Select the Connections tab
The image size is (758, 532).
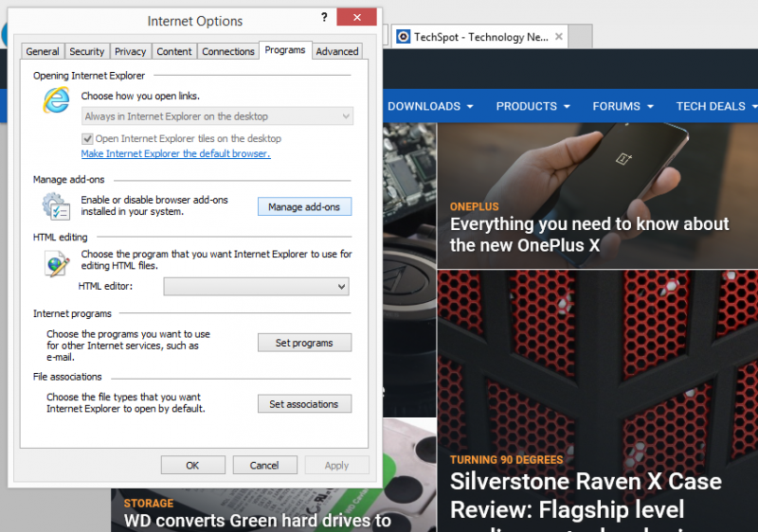coord(228,51)
